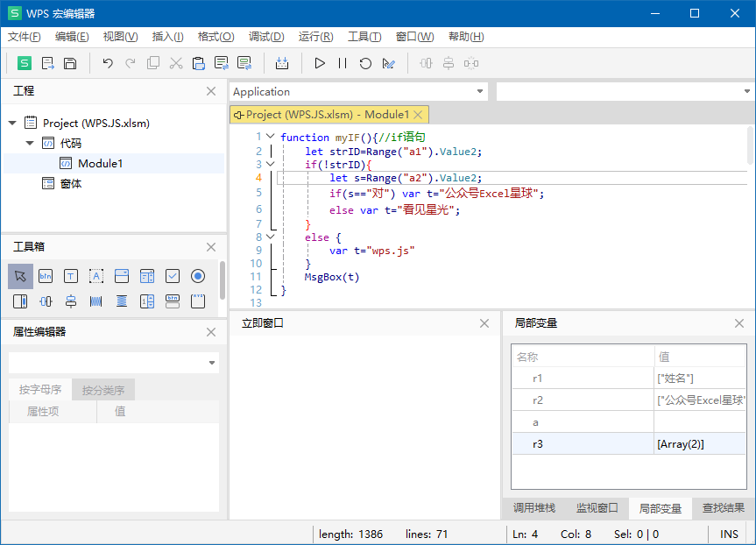This screenshot has height=545, width=756.
Task: Open the Application dropdown list
Action: (479, 92)
